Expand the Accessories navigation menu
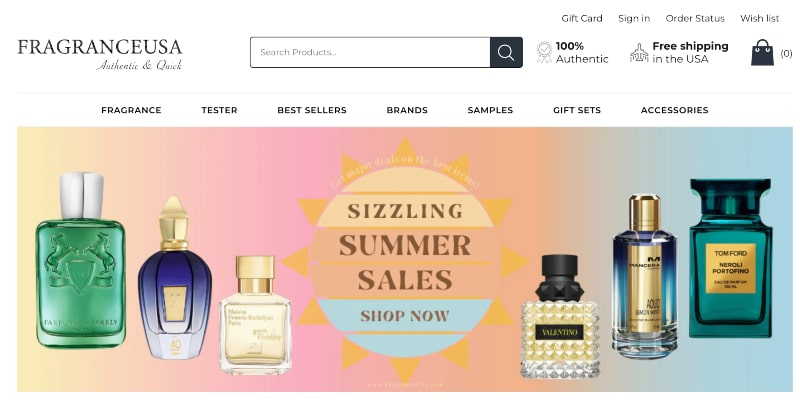This screenshot has height=402, width=800. click(x=674, y=110)
